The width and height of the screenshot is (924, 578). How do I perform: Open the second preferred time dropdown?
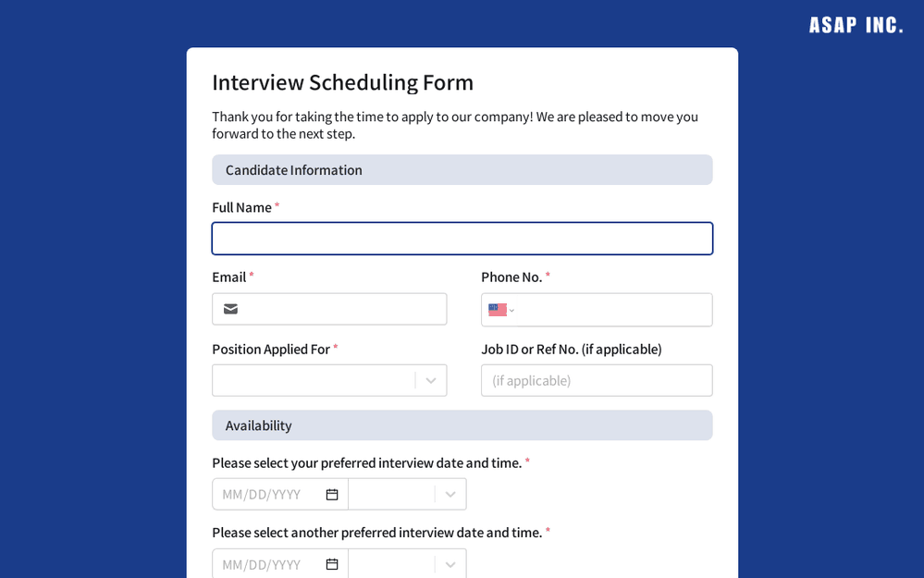(x=392, y=564)
